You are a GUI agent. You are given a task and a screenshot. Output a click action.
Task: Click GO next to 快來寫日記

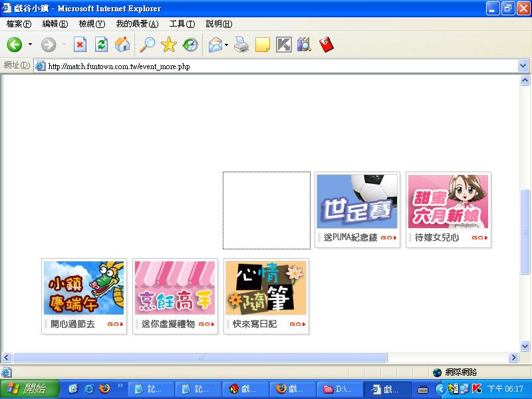coord(297,325)
